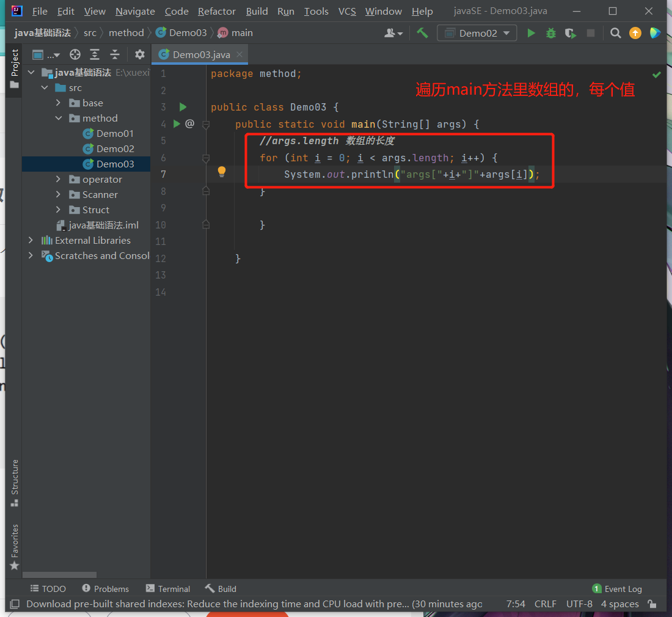
Task: Click the yellow lightbulb intention icon
Action: (222, 172)
